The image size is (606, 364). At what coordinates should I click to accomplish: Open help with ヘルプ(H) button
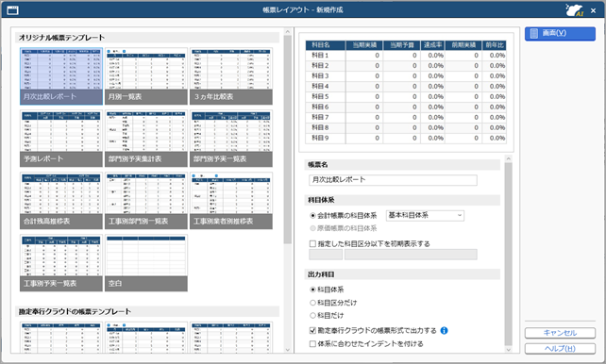pyautogui.click(x=560, y=349)
